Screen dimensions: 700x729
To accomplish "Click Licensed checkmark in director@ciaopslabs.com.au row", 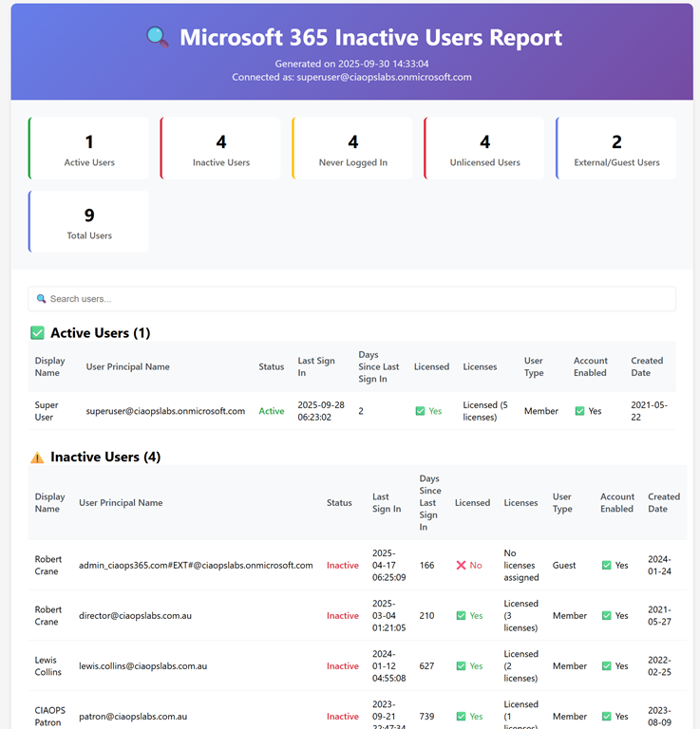I will (x=461, y=616).
